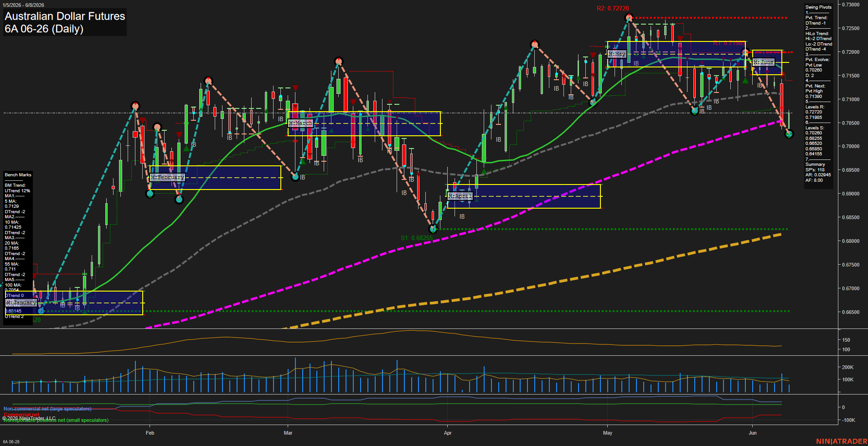Click the 10 MA: 0.71425 benchmark entry
This screenshot has height=446, width=868.
tap(13, 225)
